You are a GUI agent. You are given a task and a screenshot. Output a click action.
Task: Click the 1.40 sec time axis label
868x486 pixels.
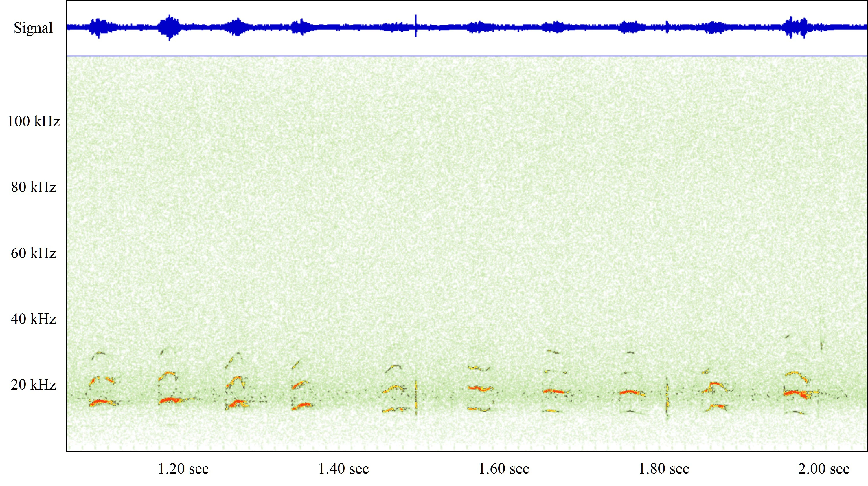coord(343,469)
